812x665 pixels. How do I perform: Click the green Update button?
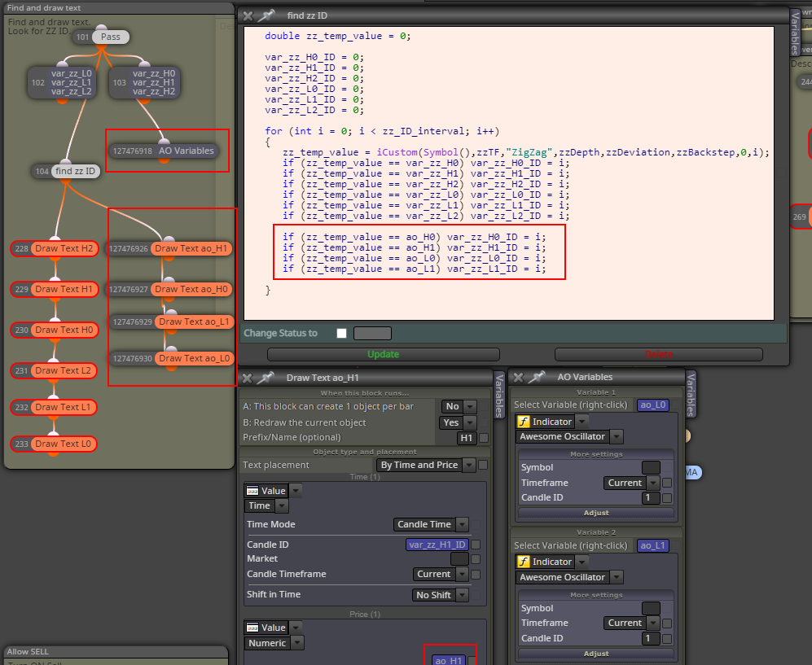(x=384, y=355)
